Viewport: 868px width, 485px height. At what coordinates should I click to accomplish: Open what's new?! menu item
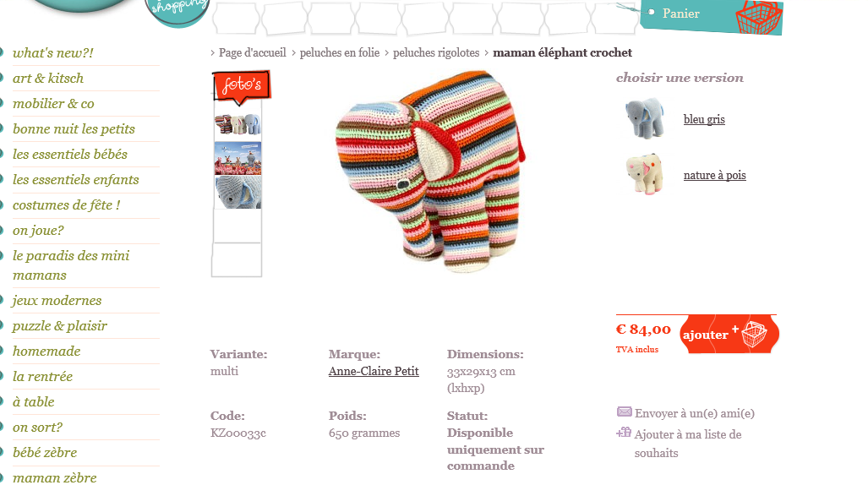(x=53, y=52)
